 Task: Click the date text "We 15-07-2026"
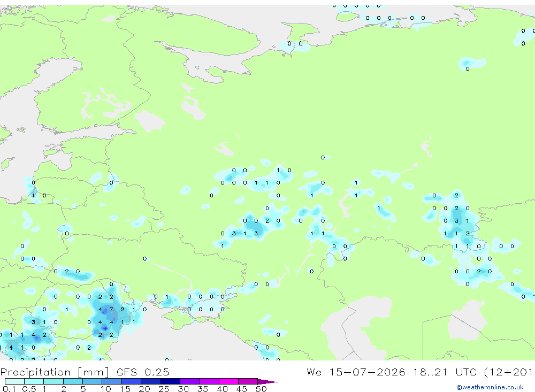[x=356, y=372]
